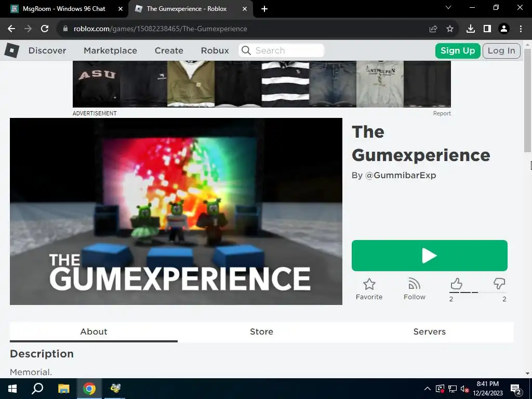
Task: Go to the Create page
Action: 169,50
